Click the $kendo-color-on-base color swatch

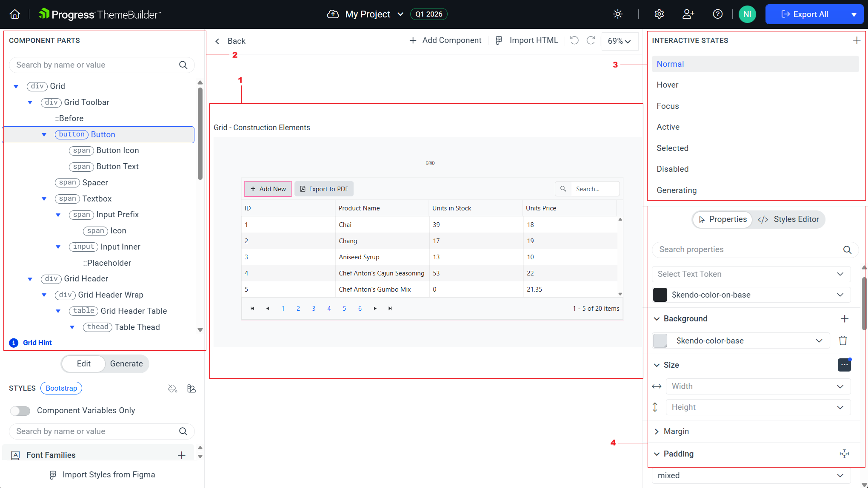660,295
